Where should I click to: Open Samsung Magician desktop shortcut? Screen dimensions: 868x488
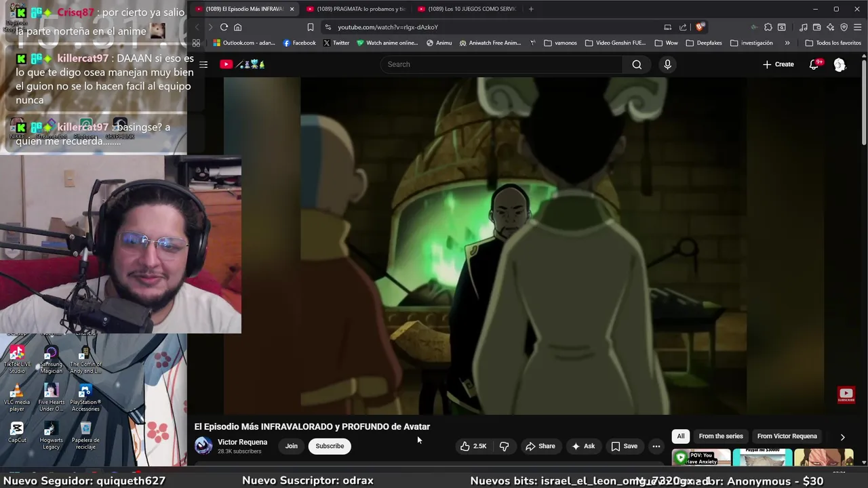coord(51,359)
